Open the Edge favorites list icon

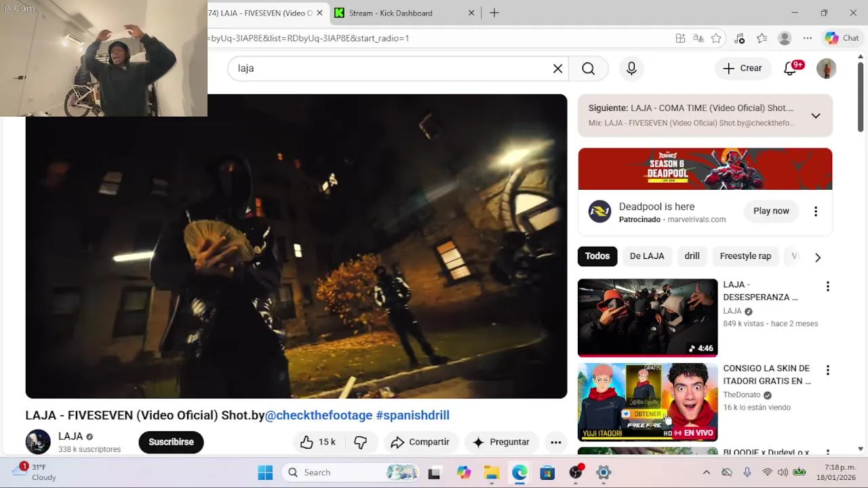pyautogui.click(x=762, y=39)
